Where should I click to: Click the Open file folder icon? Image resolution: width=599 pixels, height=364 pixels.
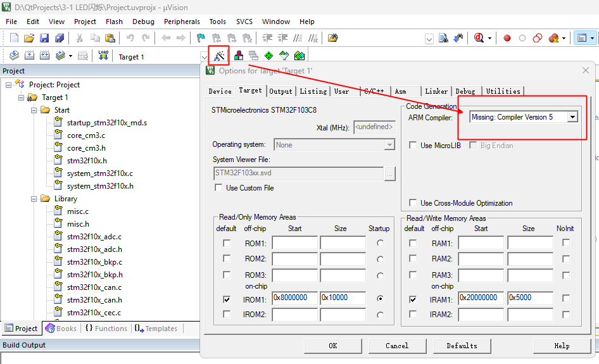click(29, 38)
